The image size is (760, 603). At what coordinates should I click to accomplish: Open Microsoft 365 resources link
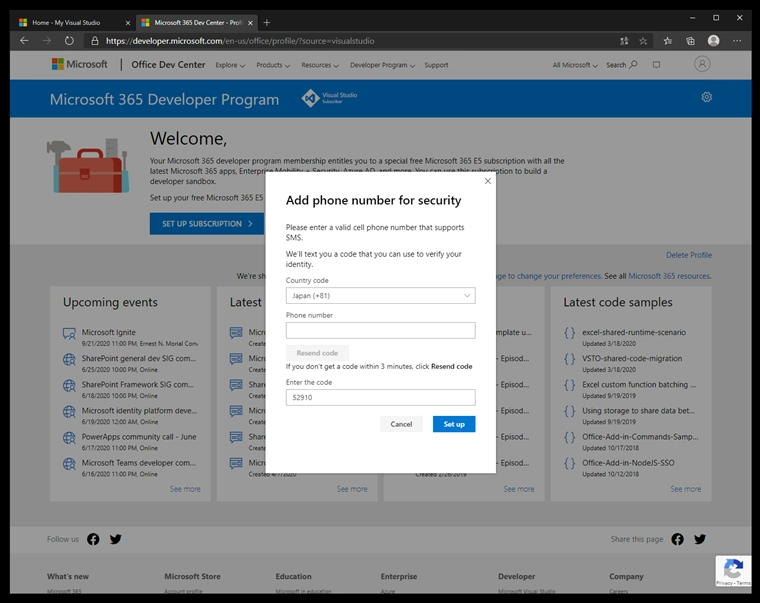pyautogui.click(x=669, y=276)
